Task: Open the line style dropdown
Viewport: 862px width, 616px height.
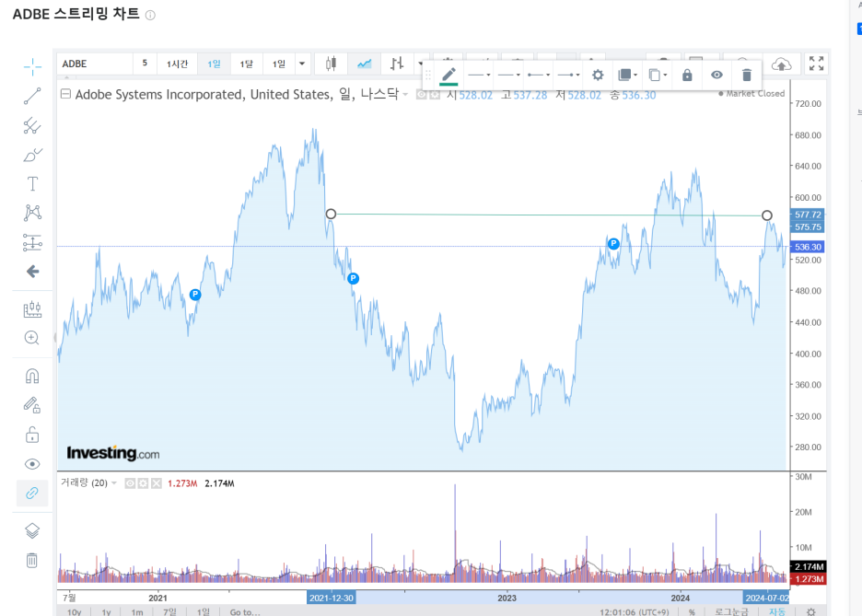Action: coord(479,76)
